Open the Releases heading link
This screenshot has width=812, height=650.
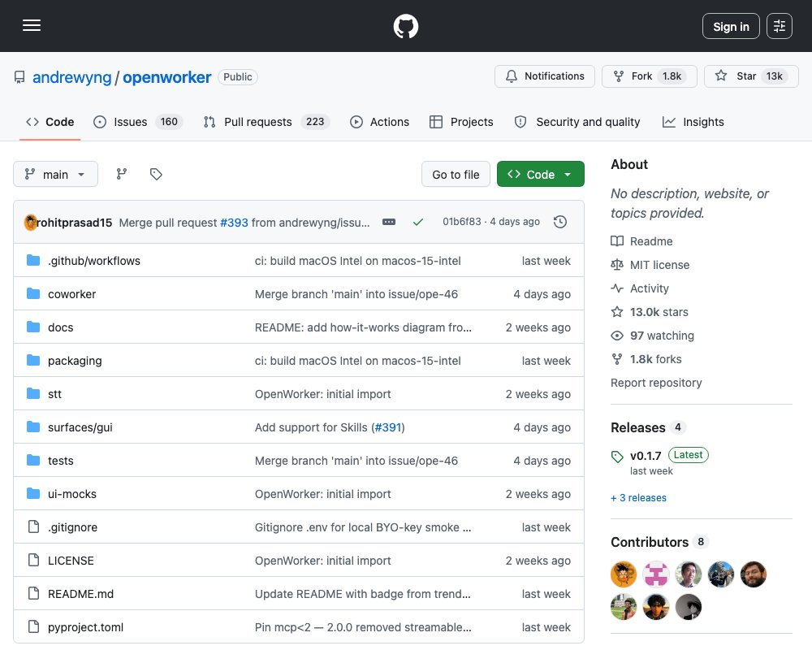point(638,427)
